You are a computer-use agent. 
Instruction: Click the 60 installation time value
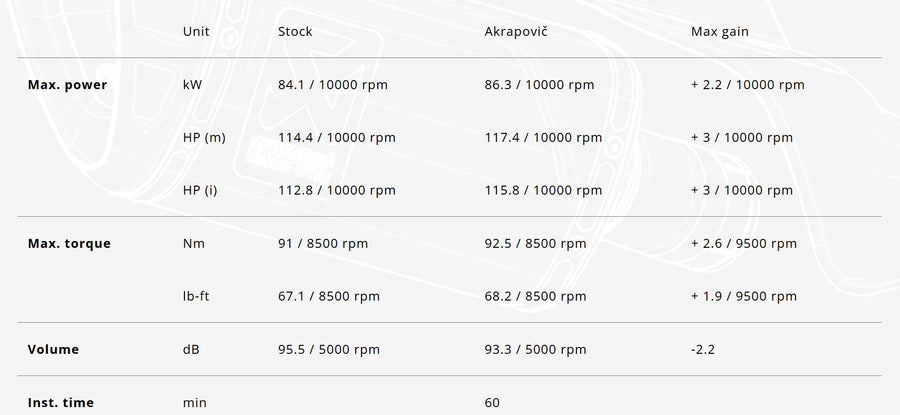(492, 403)
